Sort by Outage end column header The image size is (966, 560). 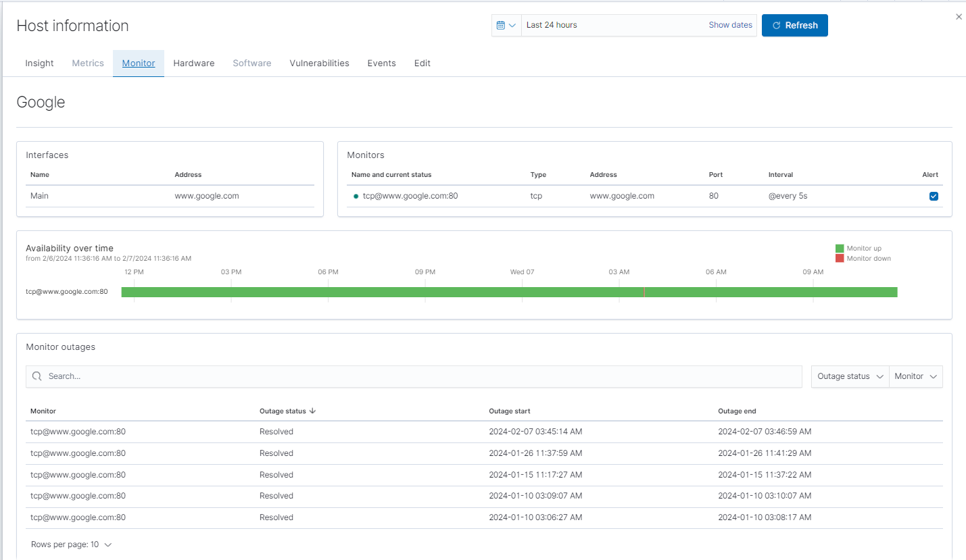(737, 411)
